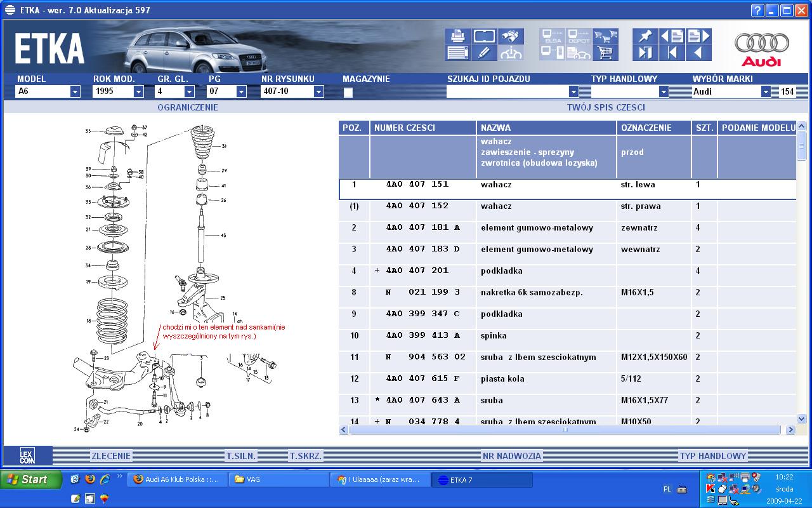Expand the SZUKAJ ID POJAZDU dropdown arrow
This screenshot has width=812, height=508.
[x=574, y=91]
